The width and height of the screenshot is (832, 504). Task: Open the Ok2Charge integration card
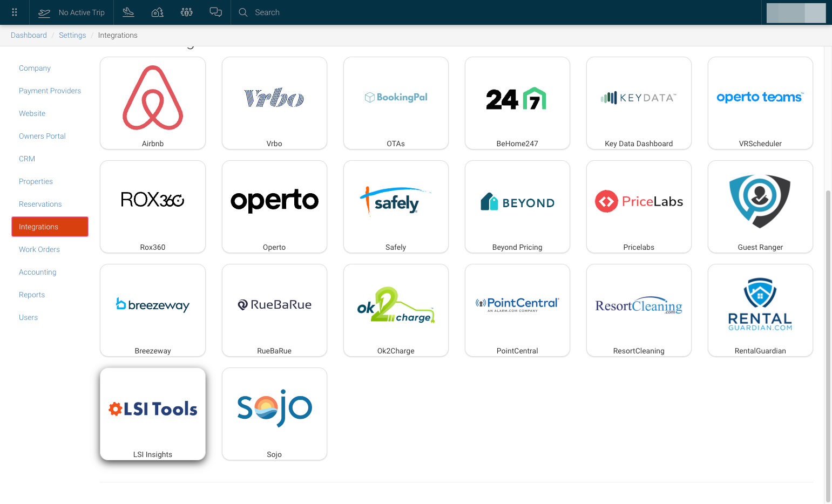coord(396,310)
